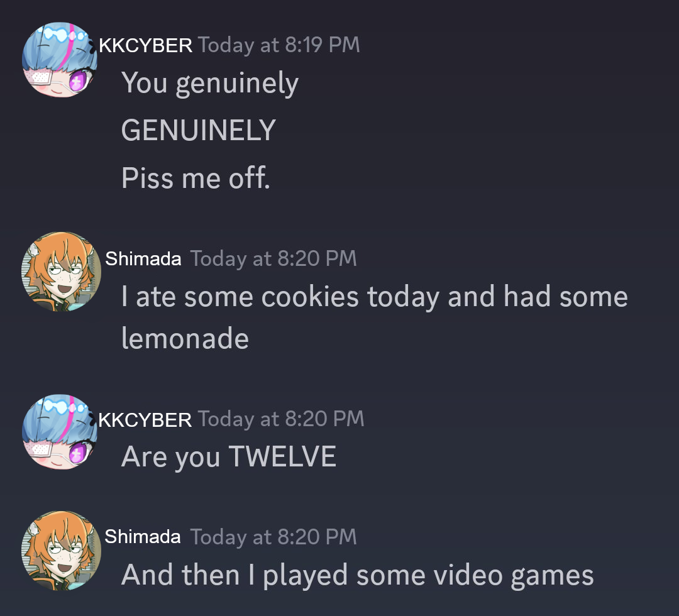
Task: Select the "Are you TWELVE" message
Action: coord(229,457)
